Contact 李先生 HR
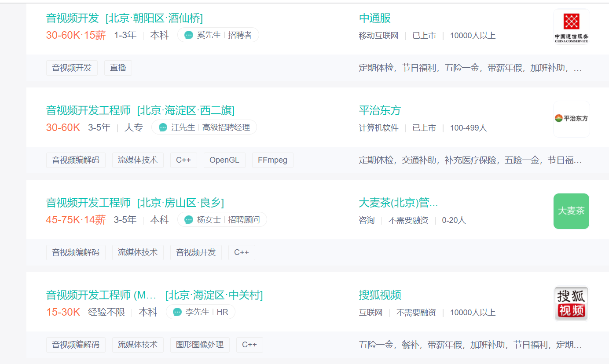The height and width of the screenshot is (364, 609). 201,312
